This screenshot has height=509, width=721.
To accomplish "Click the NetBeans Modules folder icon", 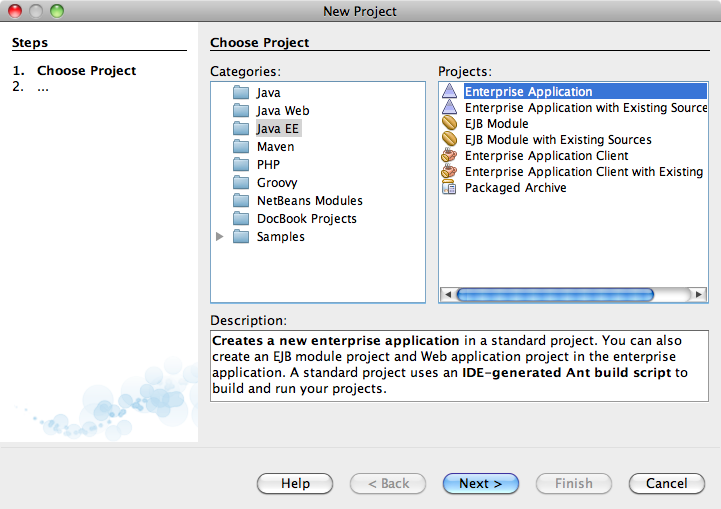I will pos(241,200).
